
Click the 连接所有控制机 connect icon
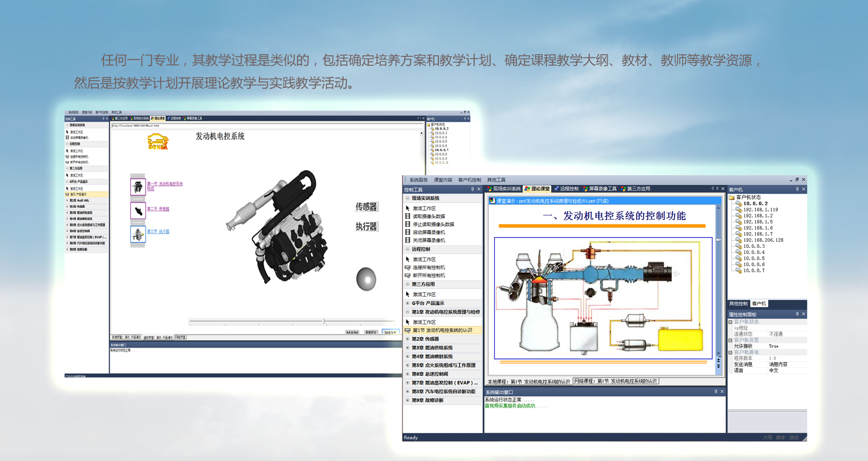[x=408, y=267]
